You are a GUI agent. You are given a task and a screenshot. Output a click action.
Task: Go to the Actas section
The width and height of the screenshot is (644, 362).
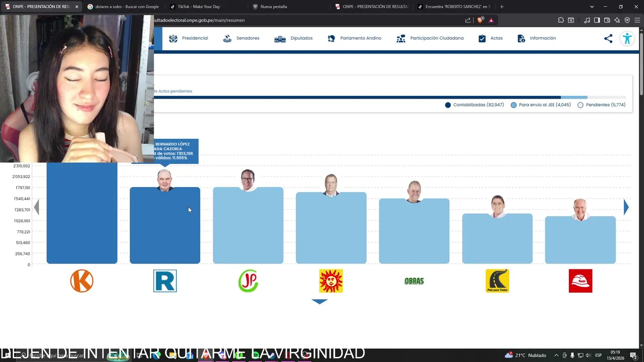490,38
